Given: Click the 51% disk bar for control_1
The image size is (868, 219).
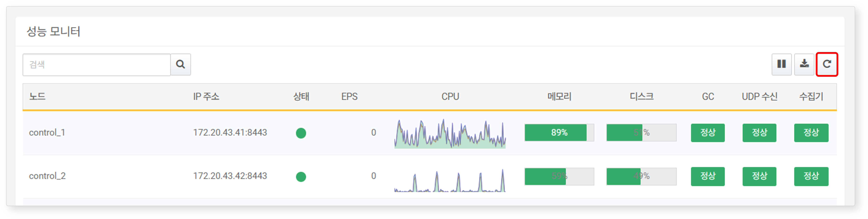Looking at the screenshot, I should pos(641,133).
